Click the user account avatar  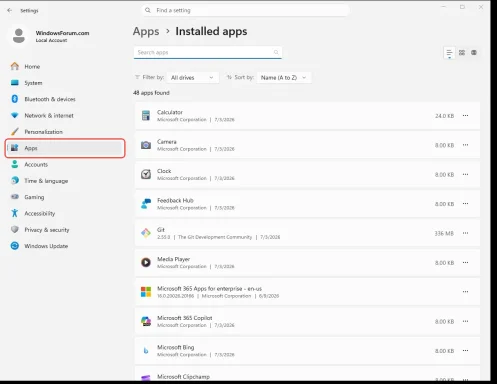19,36
